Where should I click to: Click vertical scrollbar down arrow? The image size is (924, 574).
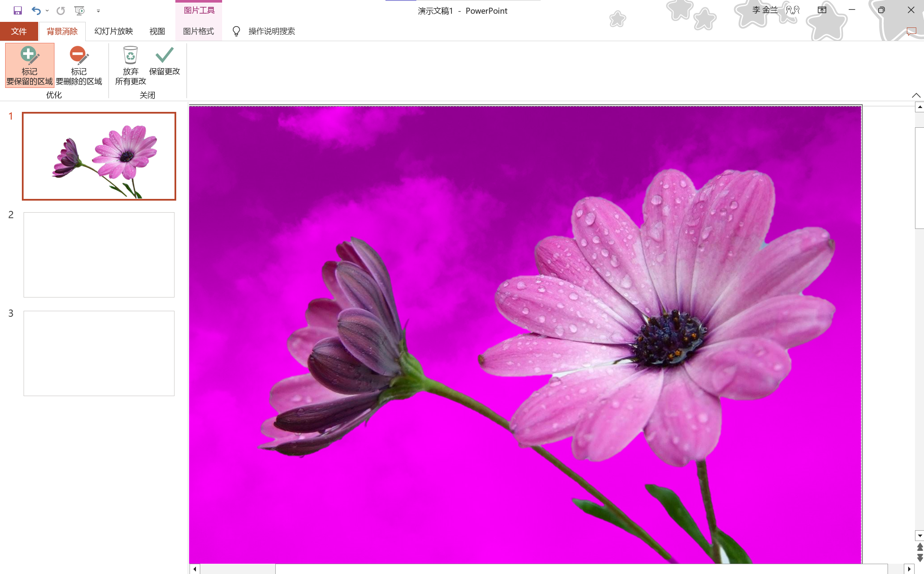[x=919, y=536]
